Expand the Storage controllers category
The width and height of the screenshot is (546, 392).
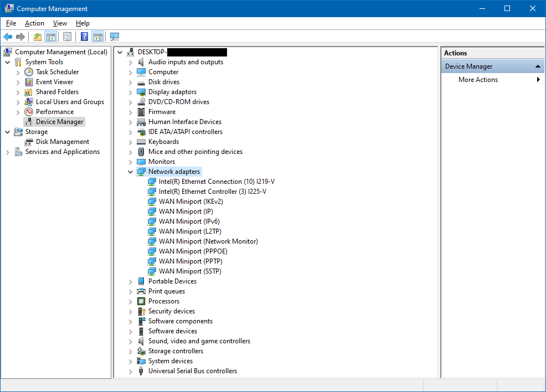[x=130, y=352]
